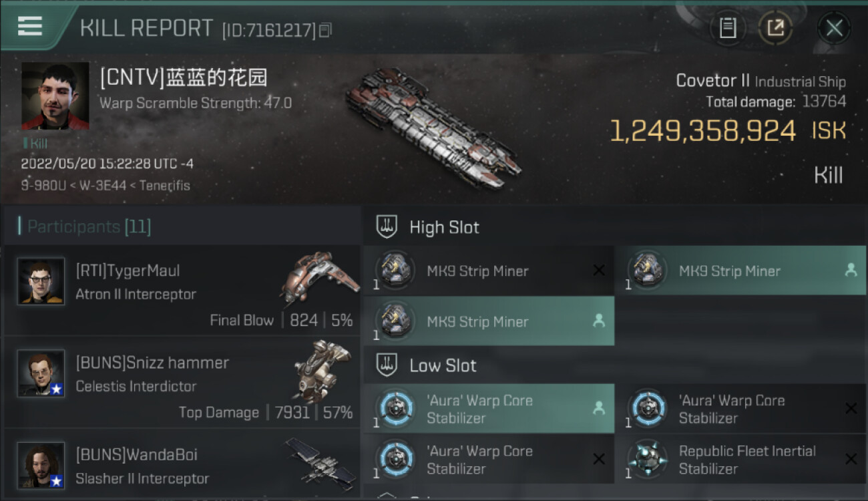Click the clipboard notes icon
This screenshot has height=501, width=868.
[728, 27]
